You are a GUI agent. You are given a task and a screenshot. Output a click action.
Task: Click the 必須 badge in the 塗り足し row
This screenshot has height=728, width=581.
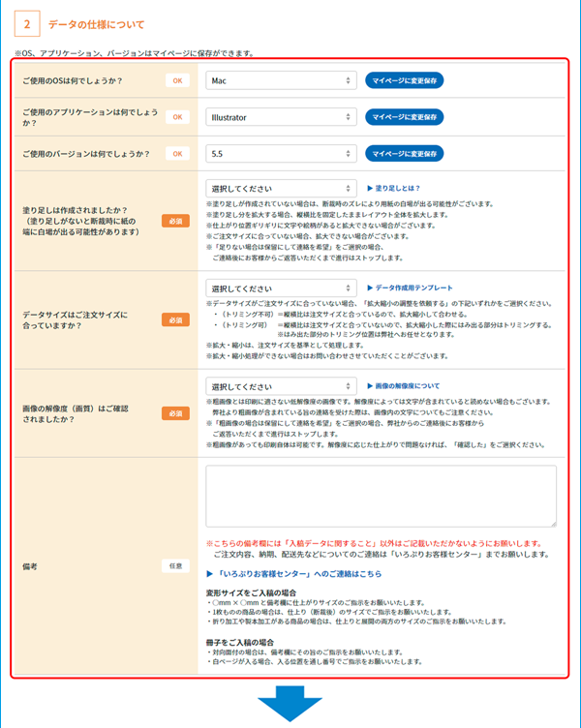coord(175,221)
